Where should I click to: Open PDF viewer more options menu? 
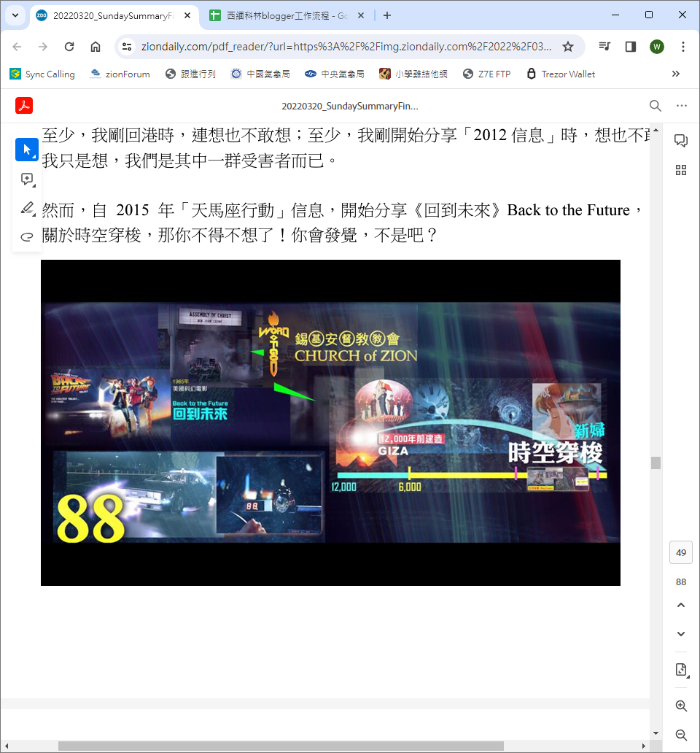coord(682,106)
